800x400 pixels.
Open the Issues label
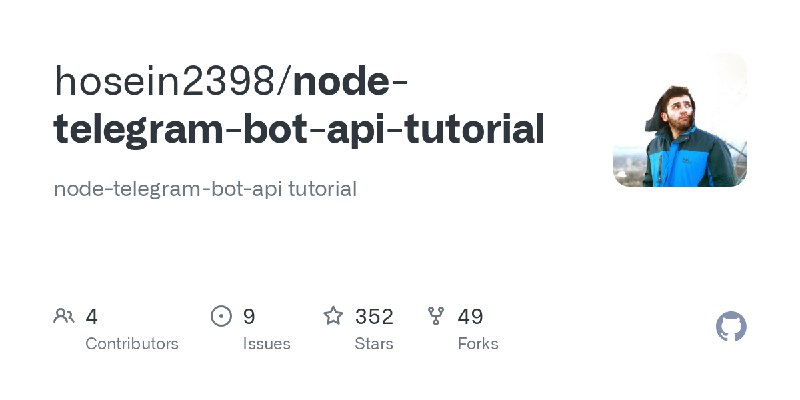(266, 344)
